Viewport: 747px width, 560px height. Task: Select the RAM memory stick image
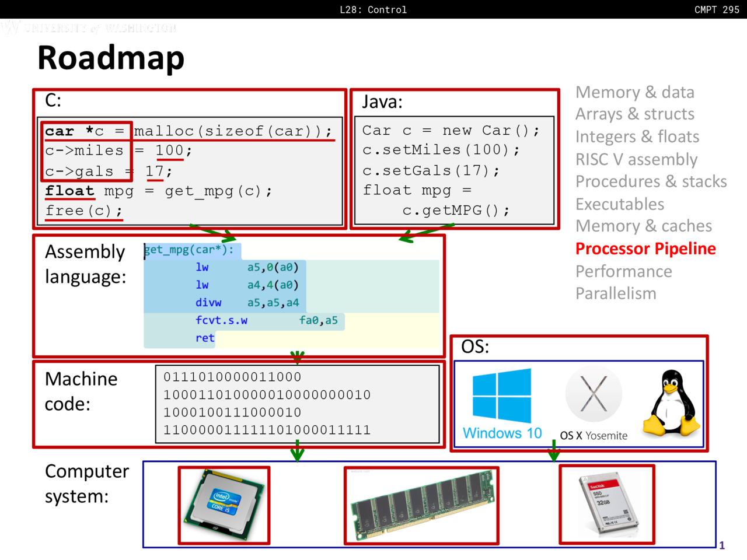coord(421,506)
